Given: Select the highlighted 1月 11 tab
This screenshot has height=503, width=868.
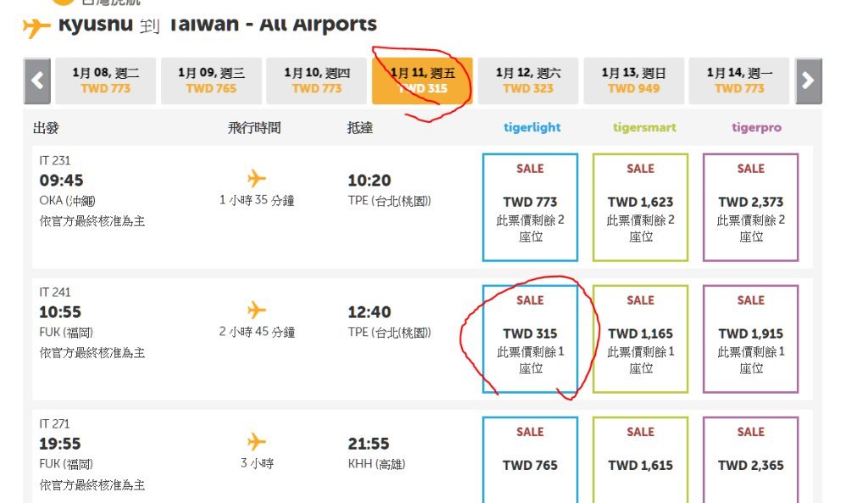Looking at the screenshot, I should click(x=422, y=81).
